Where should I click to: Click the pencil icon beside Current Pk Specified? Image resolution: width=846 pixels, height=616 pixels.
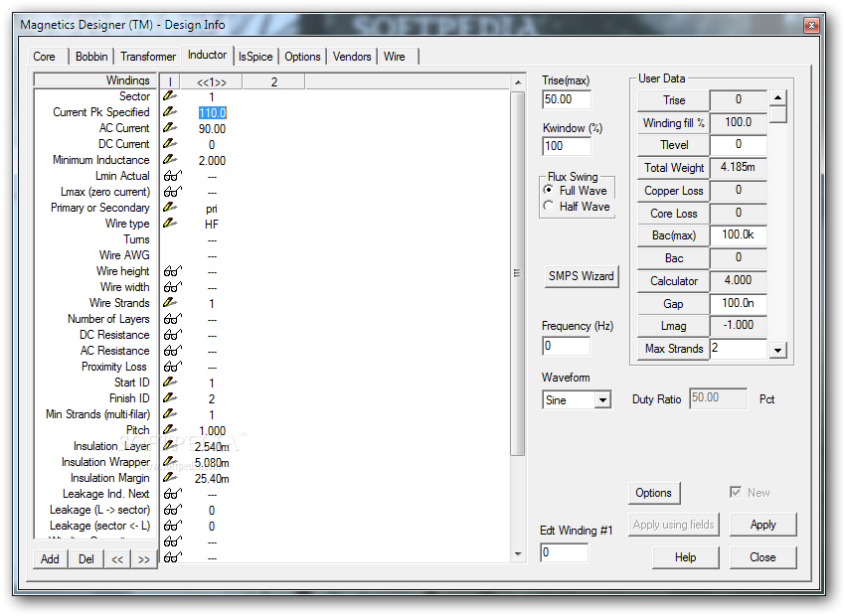[170, 111]
